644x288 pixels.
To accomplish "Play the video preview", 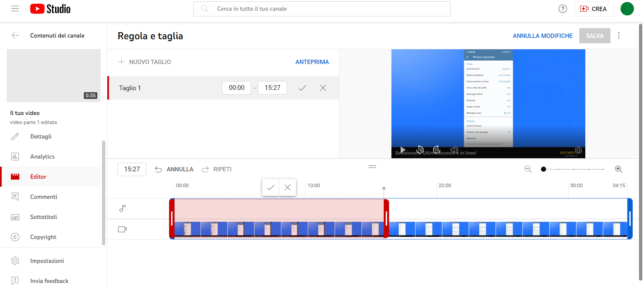I will [403, 150].
